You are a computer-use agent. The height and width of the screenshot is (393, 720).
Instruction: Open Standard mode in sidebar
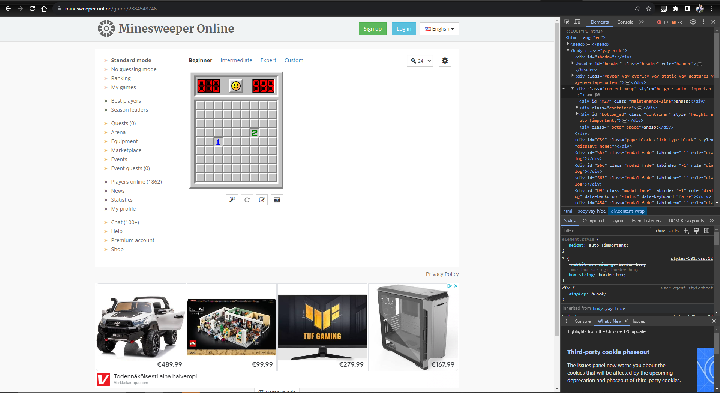(131, 60)
